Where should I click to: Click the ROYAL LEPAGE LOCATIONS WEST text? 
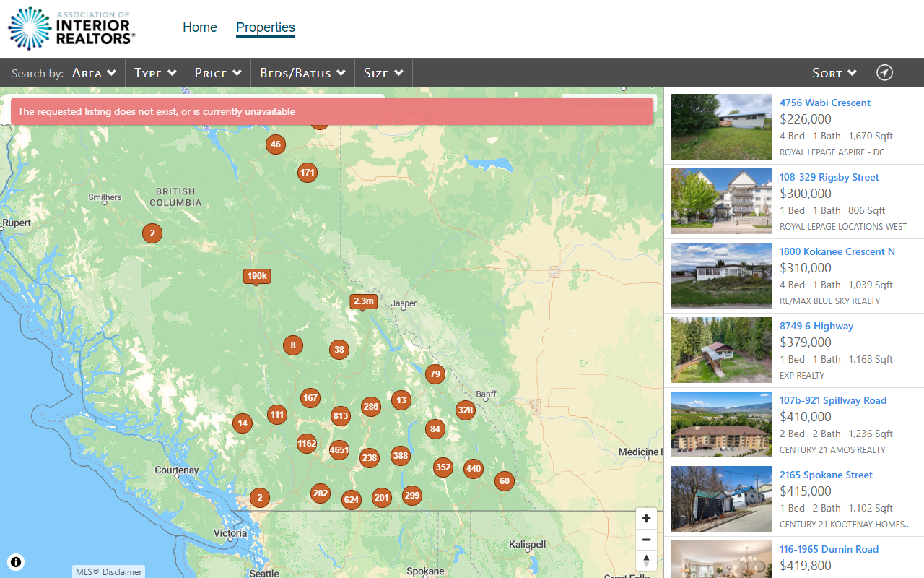tap(843, 227)
